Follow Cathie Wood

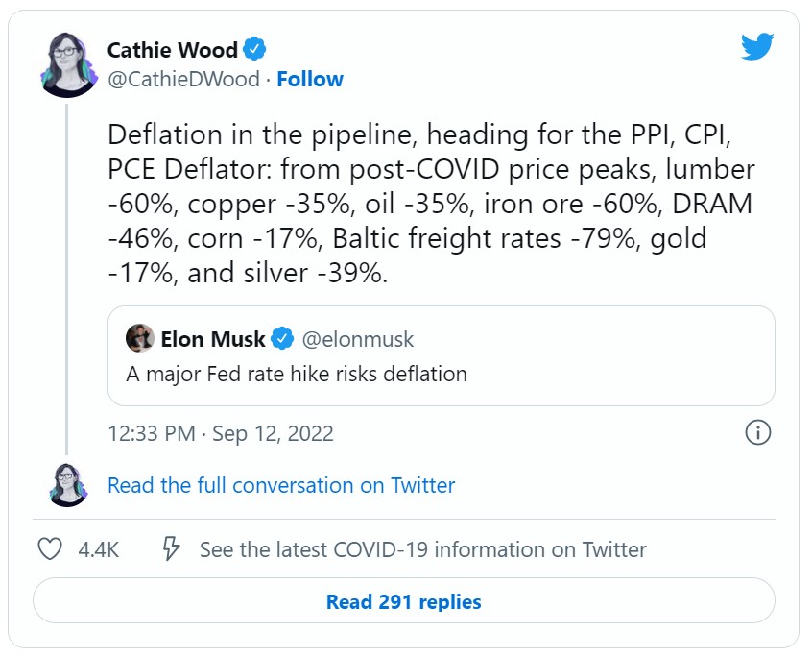[310, 79]
